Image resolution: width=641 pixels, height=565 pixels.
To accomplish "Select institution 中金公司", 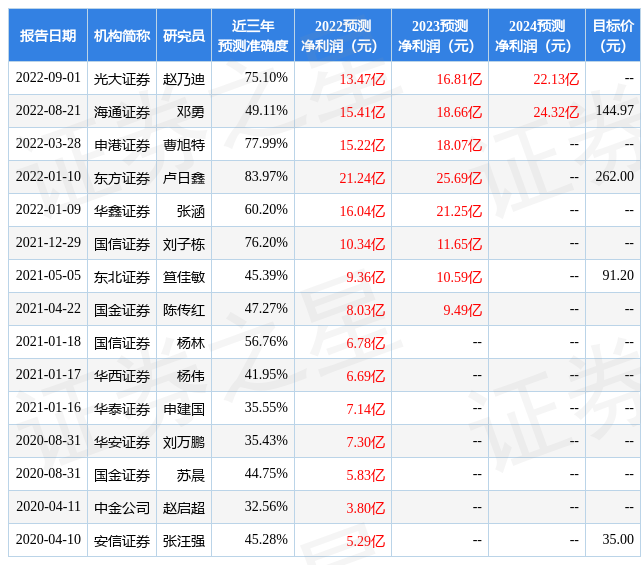I will 122,509.
